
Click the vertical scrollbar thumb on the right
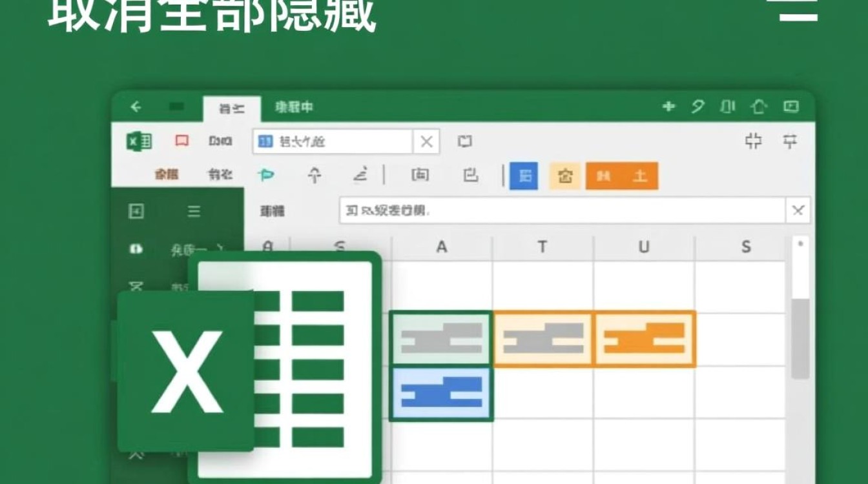[x=800, y=339]
